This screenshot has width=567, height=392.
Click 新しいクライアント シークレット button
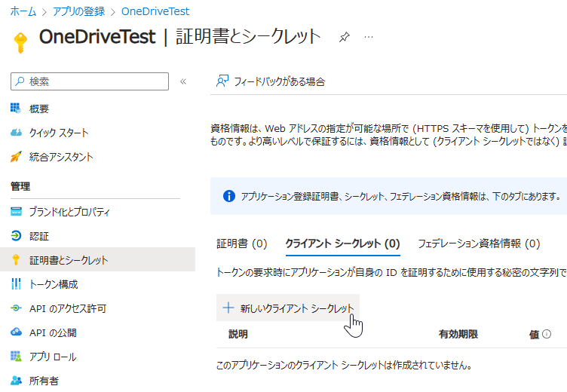point(288,308)
